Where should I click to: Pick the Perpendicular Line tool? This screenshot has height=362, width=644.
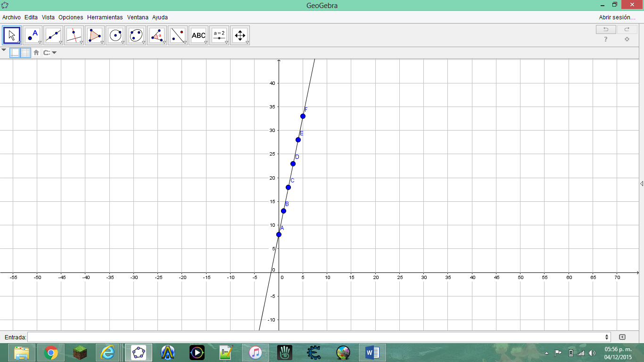[74, 35]
